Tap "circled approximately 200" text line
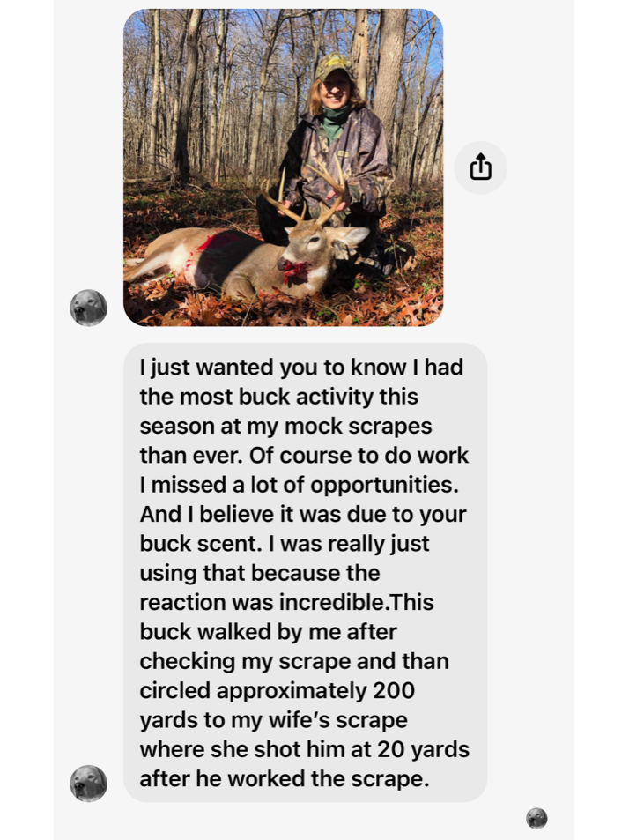The width and height of the screenshot is (629, 840). click(277, 690)
